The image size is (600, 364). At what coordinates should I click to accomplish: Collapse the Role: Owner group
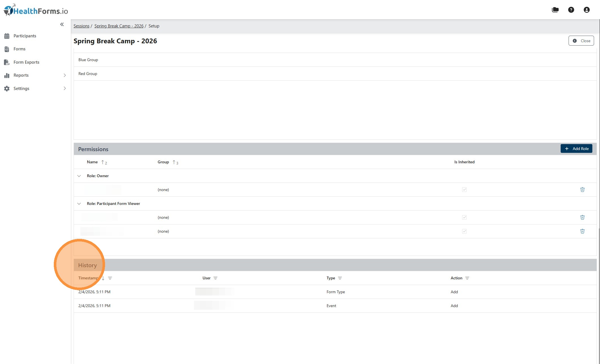coord(79,176)
